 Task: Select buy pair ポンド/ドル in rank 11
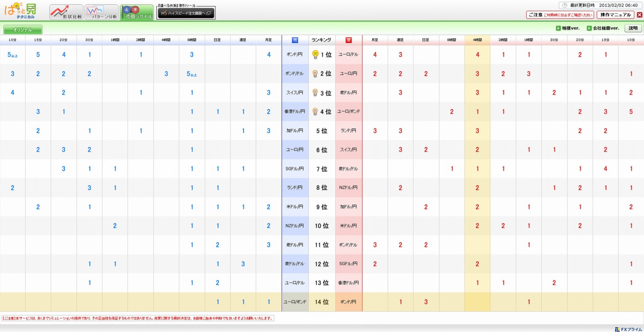point(349,245)
